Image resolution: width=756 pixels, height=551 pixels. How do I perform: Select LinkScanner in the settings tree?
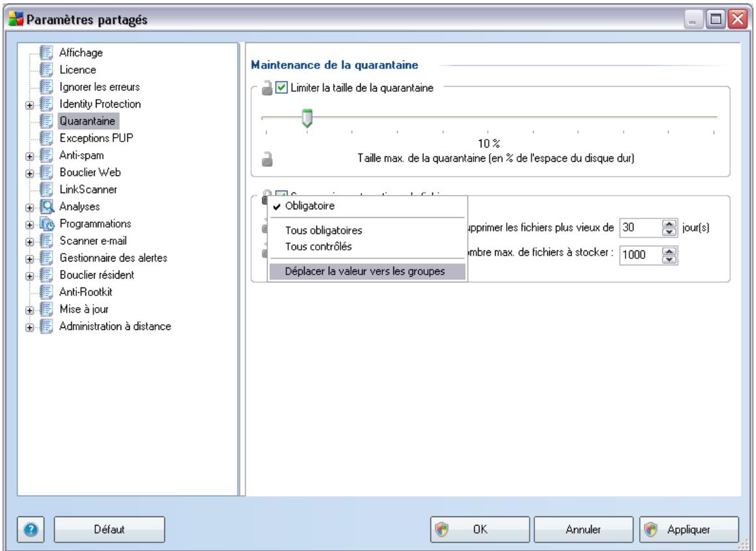coord(88,190)
